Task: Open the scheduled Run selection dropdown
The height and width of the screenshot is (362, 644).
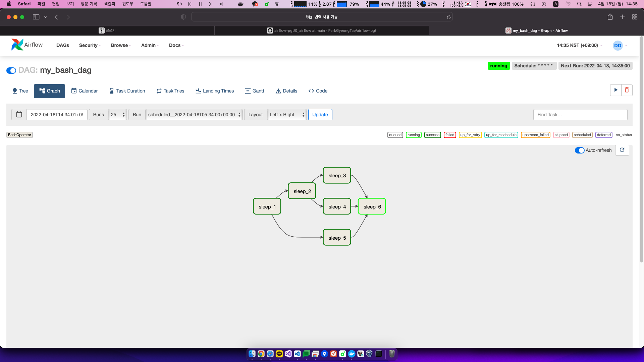Action: coord(194,115)
